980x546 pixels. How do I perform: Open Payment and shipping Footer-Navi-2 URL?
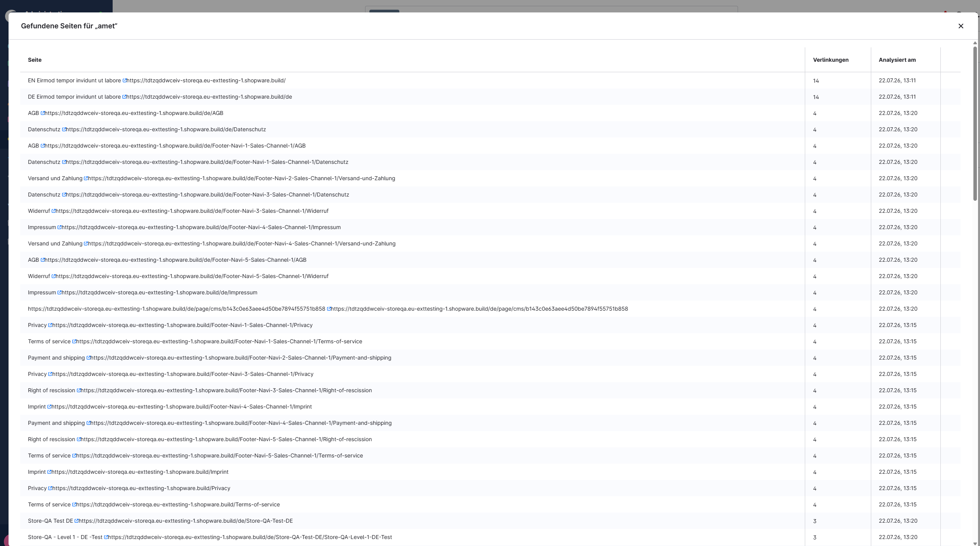point(241,358)
